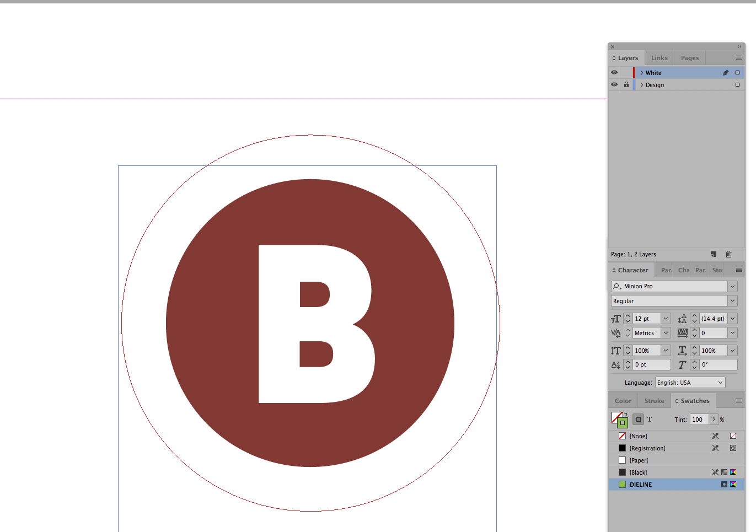Screen dimensions: 756x532
Task: Click the Horizontal Scale icon
Action: tap(683, 351)
